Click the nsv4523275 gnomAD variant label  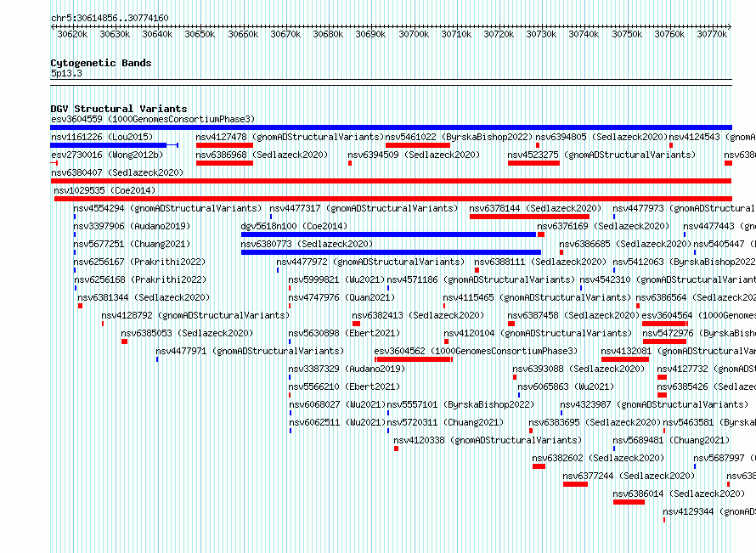point(601,155)
